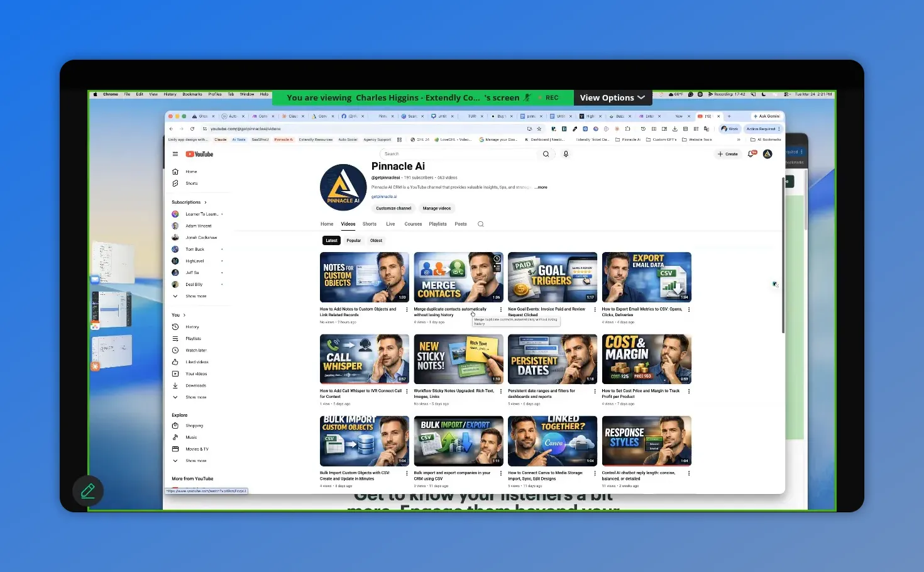Select the Oldest filter chip

[x=375, y=240]
